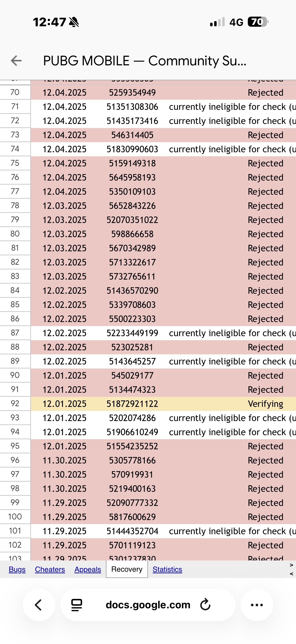
Task: Click ID cell 51351308306
Action: (x=132, y=107)
